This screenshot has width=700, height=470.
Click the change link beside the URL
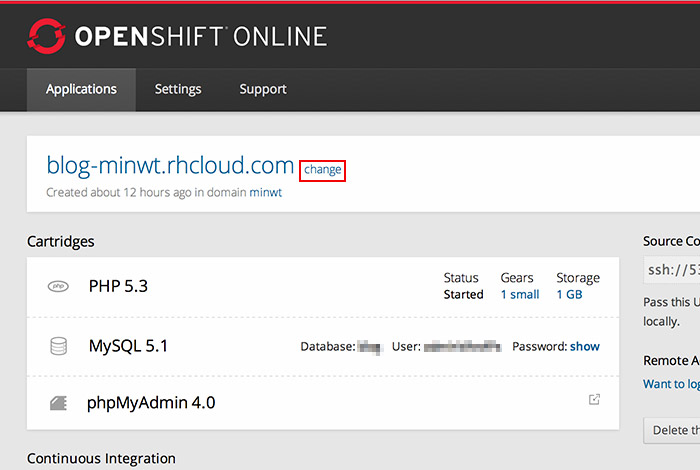click(323, 170)
